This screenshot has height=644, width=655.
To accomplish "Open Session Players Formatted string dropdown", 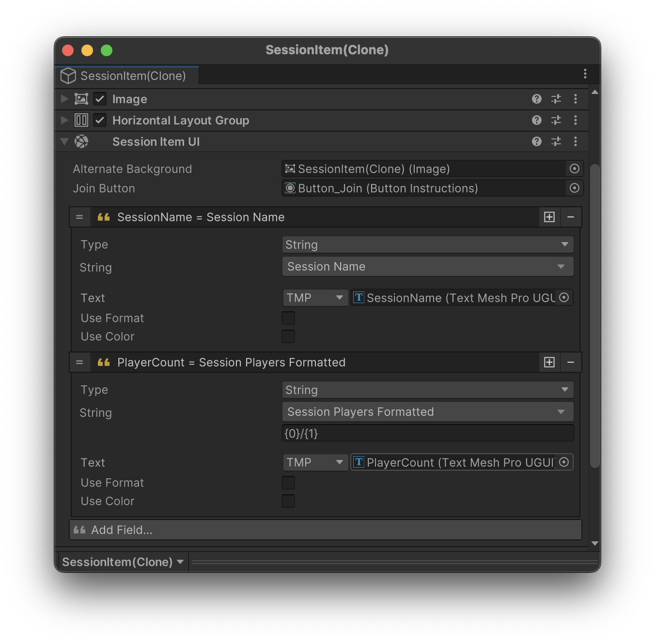I will [x=427, y=412].
